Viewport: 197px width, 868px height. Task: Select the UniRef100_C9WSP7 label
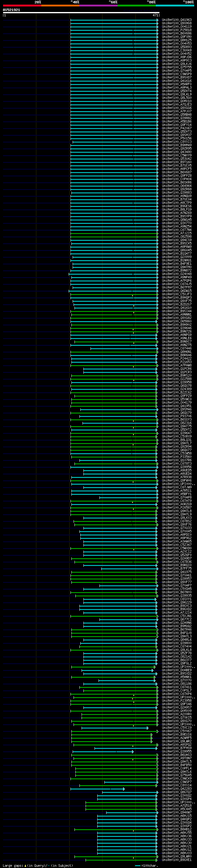click(177, 782)
